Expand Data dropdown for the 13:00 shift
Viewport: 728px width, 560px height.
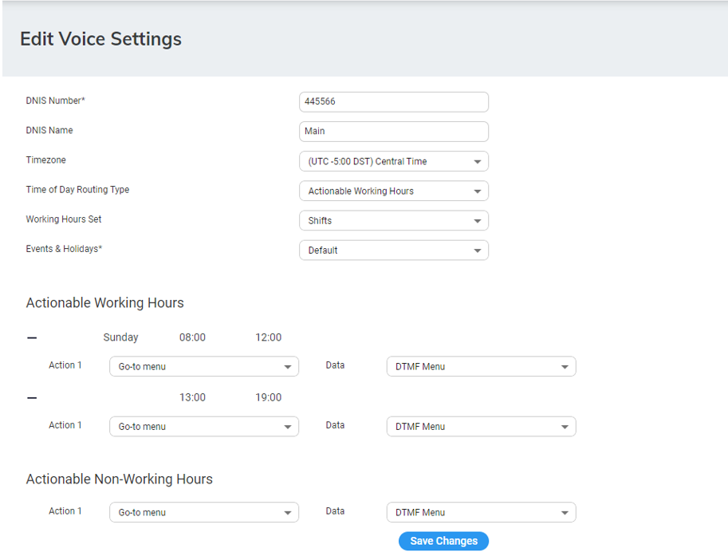(x=481, y=427)
